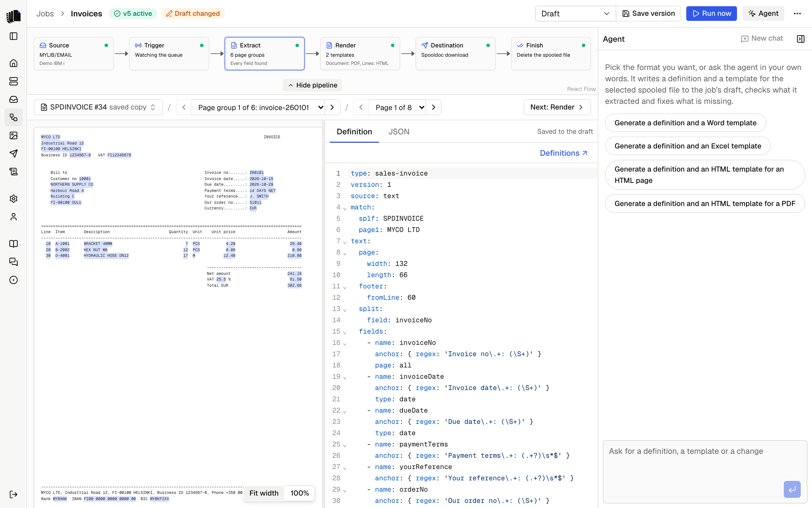Screen dimensions: 812x508
Task: Select the Source pipeline step
Action: click(74, 53)
